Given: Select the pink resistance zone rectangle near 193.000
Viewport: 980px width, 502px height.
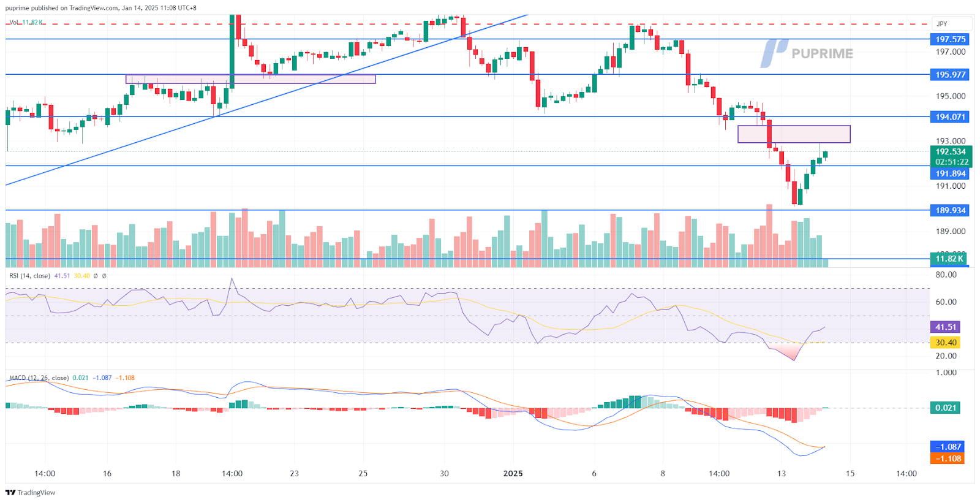Looking at the screenshot, I should tap(794, 134).
